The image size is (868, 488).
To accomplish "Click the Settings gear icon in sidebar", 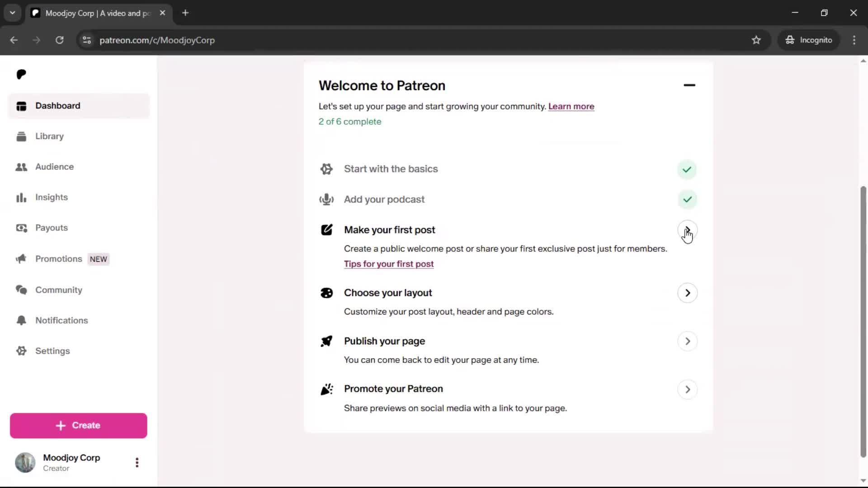I will pyautogui.click(x=21, y=351).
